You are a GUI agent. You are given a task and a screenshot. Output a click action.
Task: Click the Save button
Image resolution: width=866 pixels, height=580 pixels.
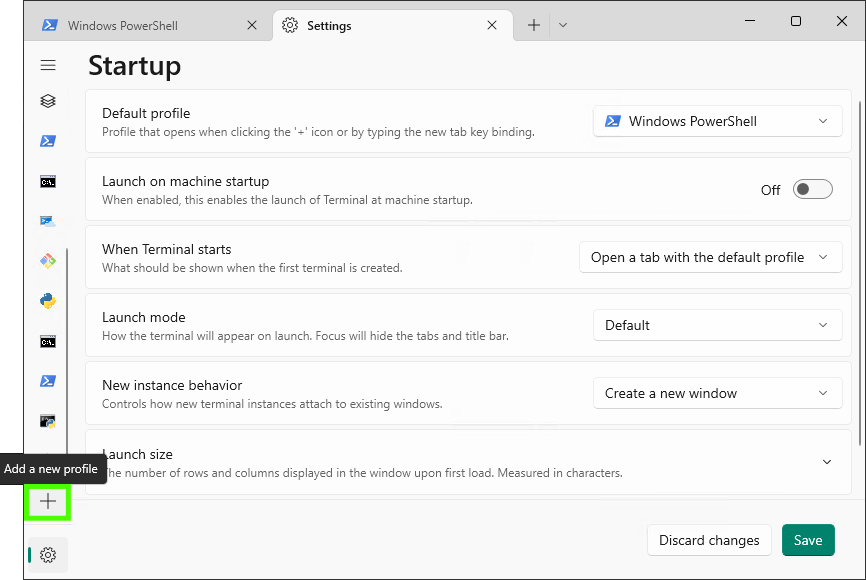(808, 541)
